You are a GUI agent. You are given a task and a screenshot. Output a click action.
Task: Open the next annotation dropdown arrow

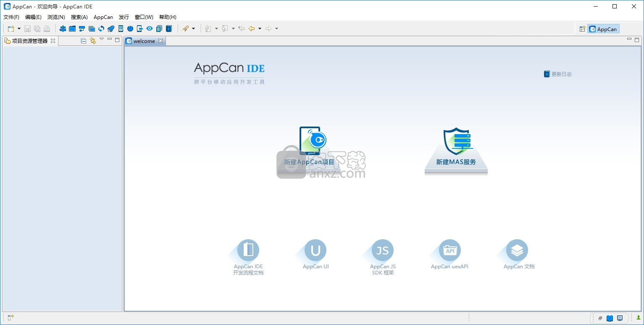216,29
